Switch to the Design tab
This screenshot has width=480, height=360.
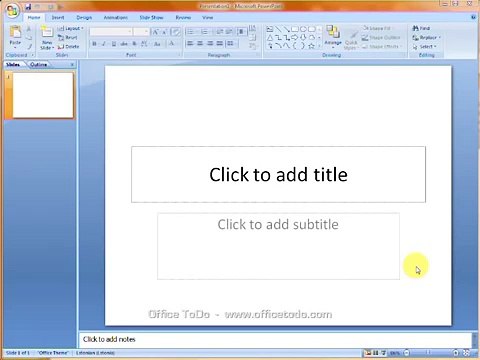(x=84, y=17)
